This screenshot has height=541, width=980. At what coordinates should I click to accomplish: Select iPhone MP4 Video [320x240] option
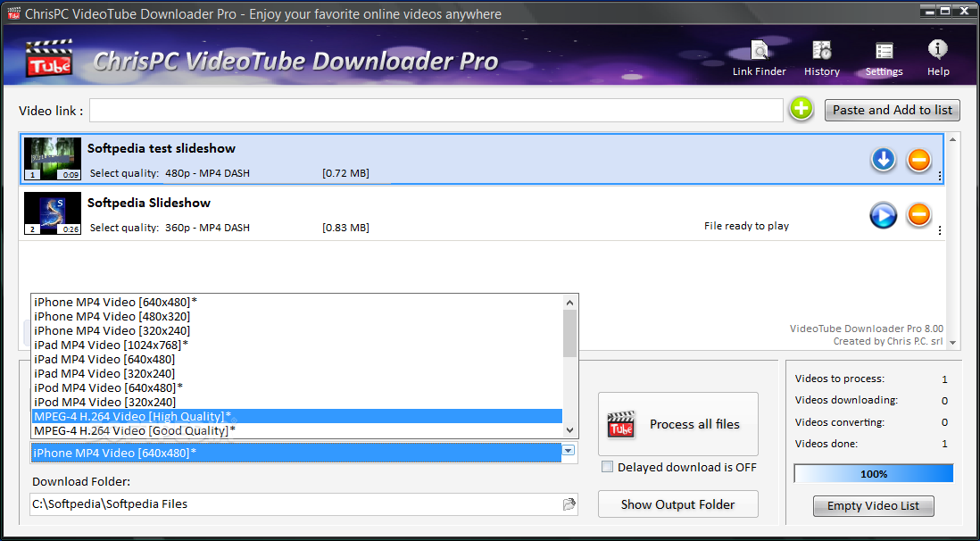tap(297, 331)
